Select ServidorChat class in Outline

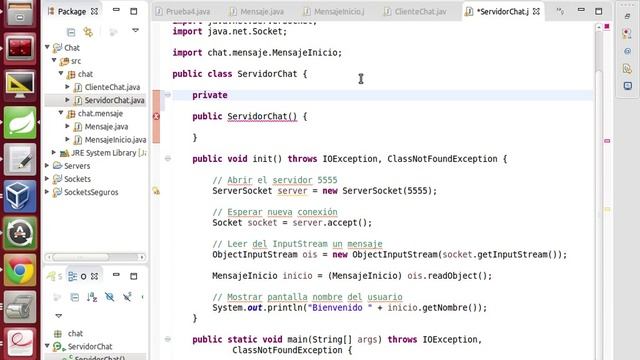click(89, 347)
